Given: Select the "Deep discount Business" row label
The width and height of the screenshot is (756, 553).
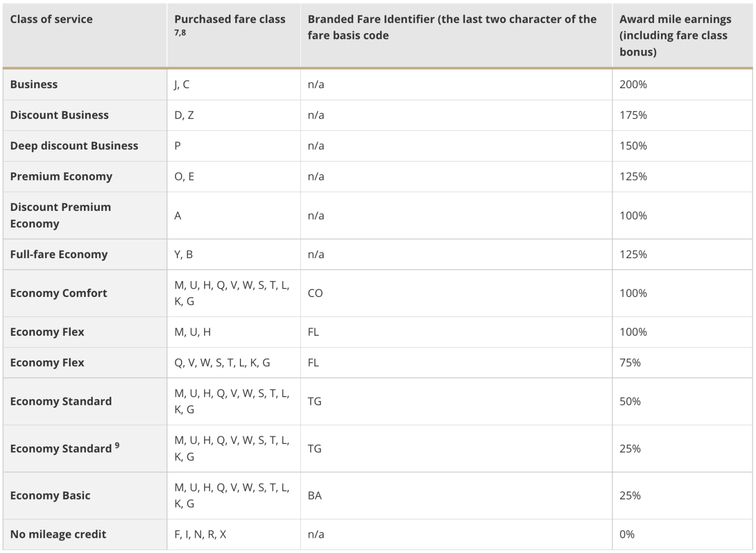Looking at the screenshot, I should click(x=74, y=146).
